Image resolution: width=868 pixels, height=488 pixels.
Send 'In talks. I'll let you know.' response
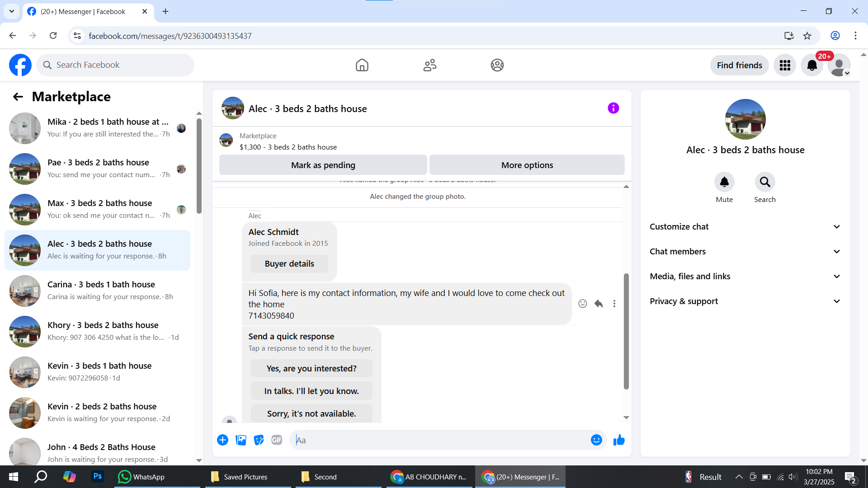tap(311, 391)
